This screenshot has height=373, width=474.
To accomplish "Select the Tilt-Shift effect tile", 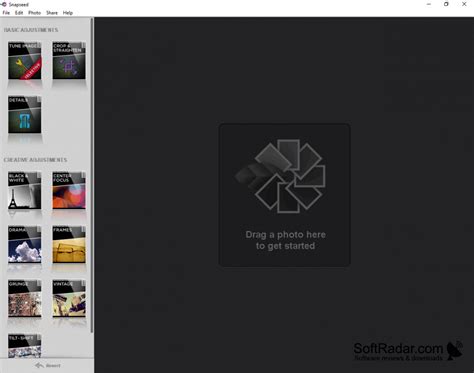I will [x=25, y=346].
